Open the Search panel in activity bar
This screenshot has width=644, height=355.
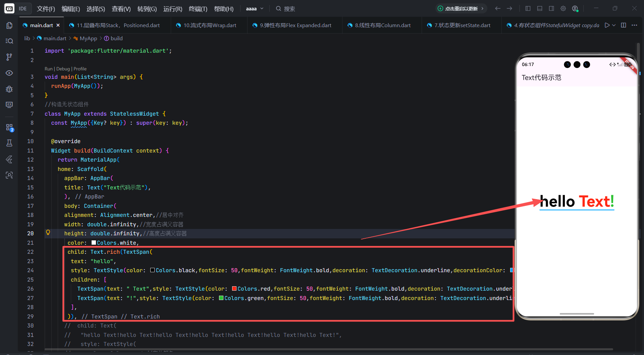pos(9,41)
